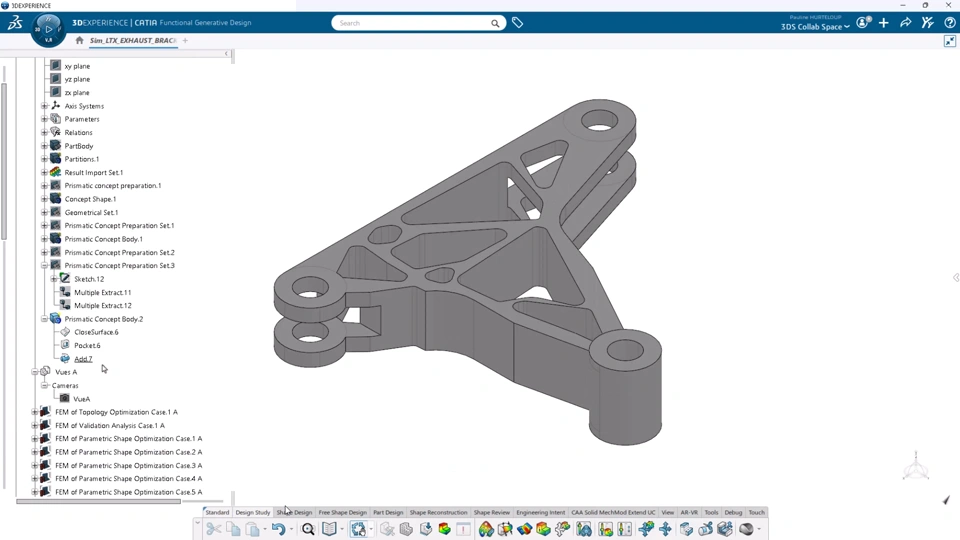Click the tree vertical scrollbar
The height and width of the screenshot is (540, 960).
pos(4,161)
